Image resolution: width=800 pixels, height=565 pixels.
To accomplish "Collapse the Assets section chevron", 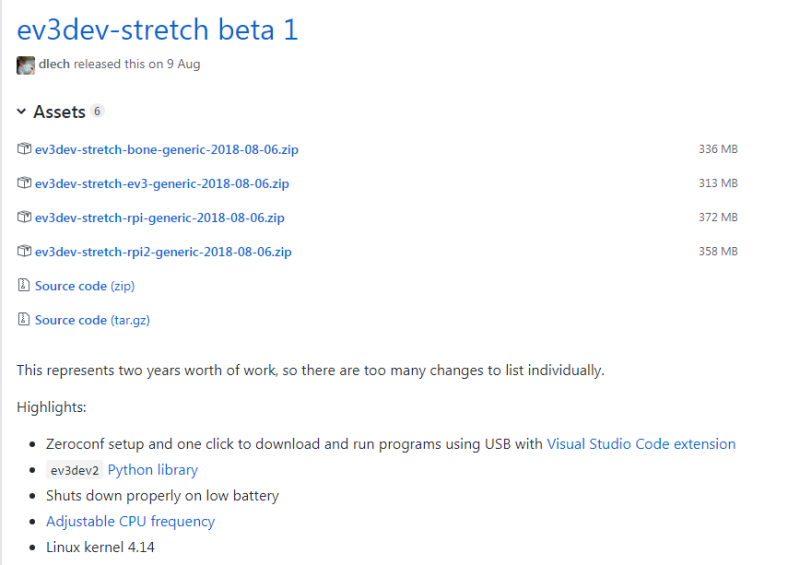I will pos(22,112).
